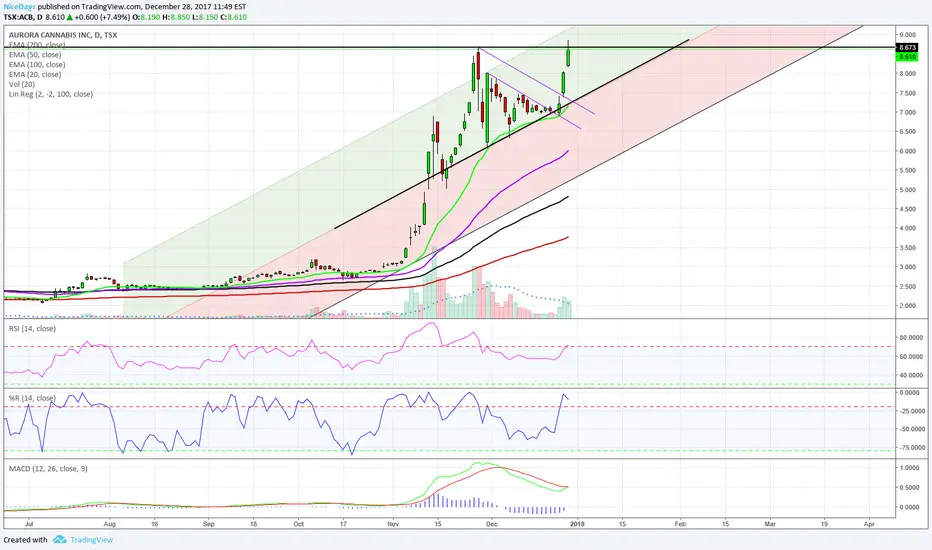Image resolution: width=932 pixels, height=550 pixels.
Task: Click the 2018 date on time axis
Action: [x=577, y=524]
